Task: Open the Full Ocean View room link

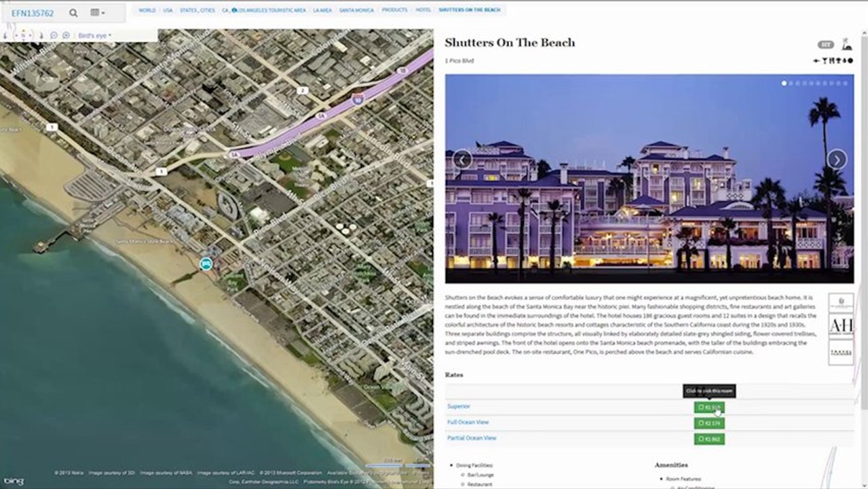Action: pyautogui.click(x=468, y=422)
